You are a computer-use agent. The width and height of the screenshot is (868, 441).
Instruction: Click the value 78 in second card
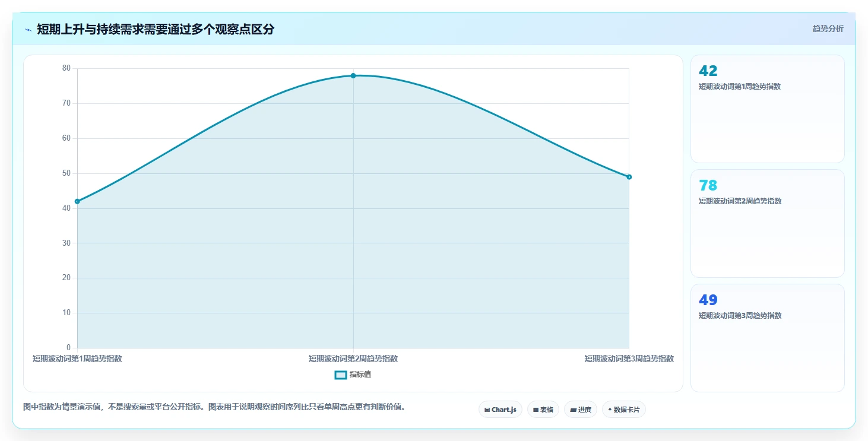click(708, 185)
